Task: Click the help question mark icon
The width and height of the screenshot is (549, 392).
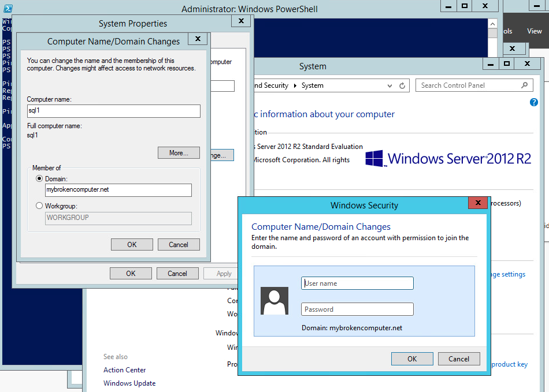Action: click(534, 102)
